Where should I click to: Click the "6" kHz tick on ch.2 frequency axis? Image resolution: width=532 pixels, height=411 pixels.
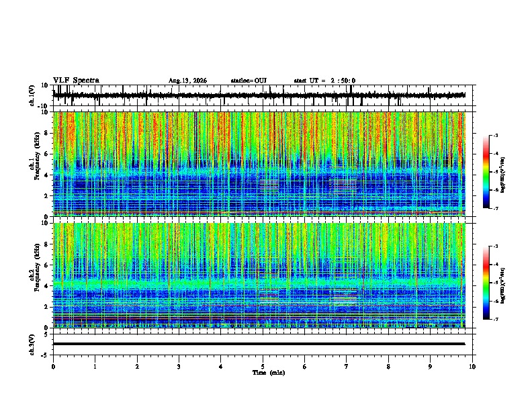[x=47, y=265]
